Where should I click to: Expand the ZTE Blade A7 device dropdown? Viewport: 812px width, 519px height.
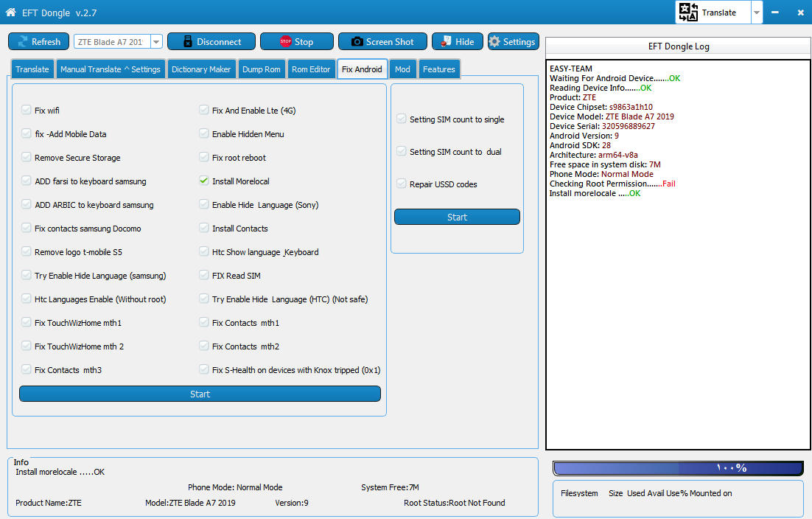pyautogui.click(x=156, y=41)
